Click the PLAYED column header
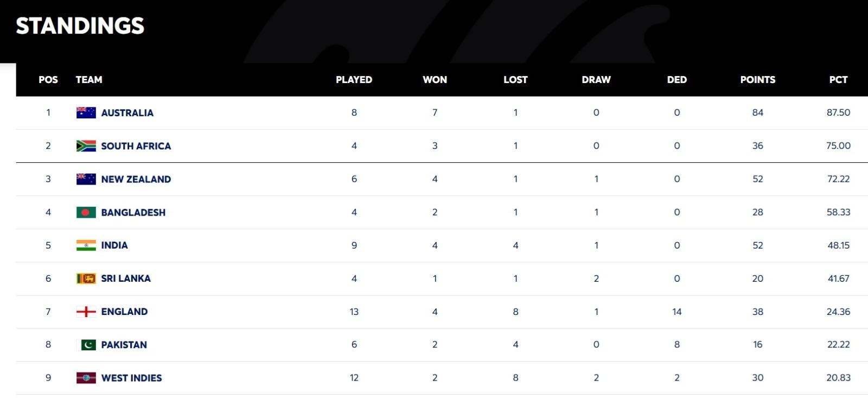The width and height of the screenshot is (868, 398). pos(354,80)
